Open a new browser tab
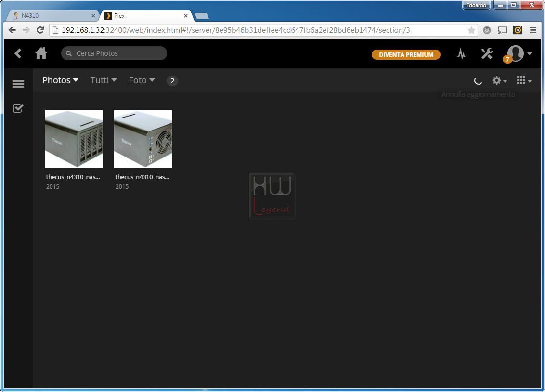 click(202, 16)
